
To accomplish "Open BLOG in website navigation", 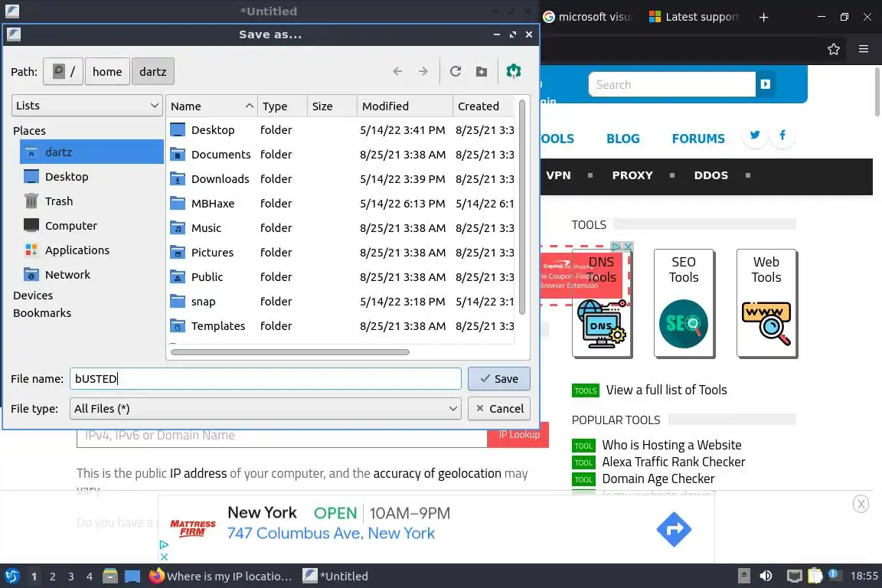I will click(622, 139).
